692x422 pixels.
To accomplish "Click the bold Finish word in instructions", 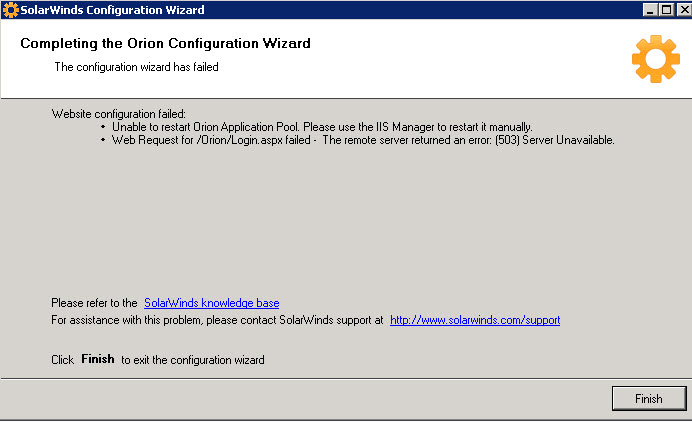I will [x=98, y=359].
